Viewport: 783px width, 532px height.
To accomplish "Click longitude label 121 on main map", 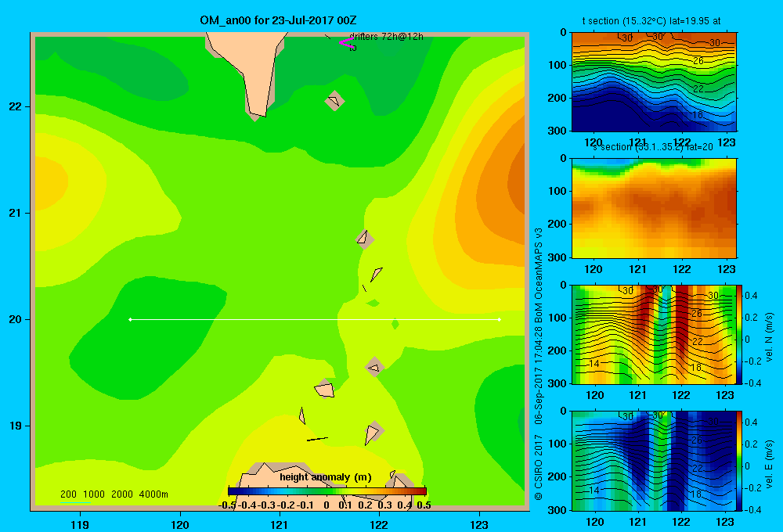I will [x=280, y=524].
